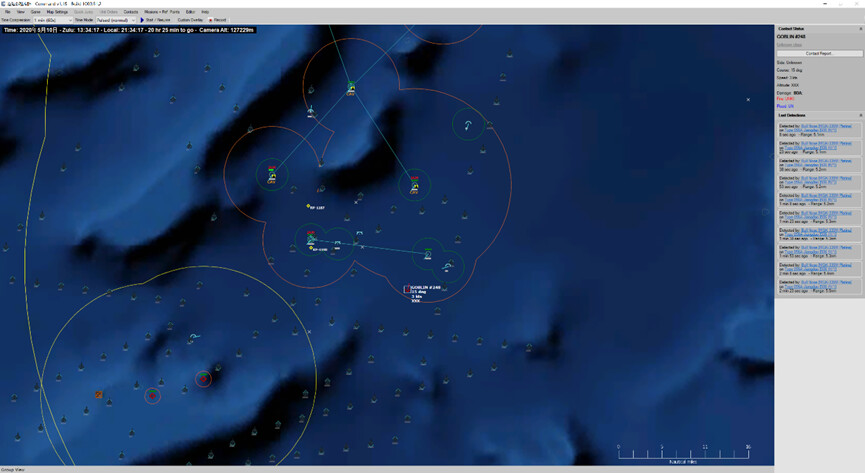Open the Missions + Ref. Points menu
The image size is (865, 473).
coord(162,12)
